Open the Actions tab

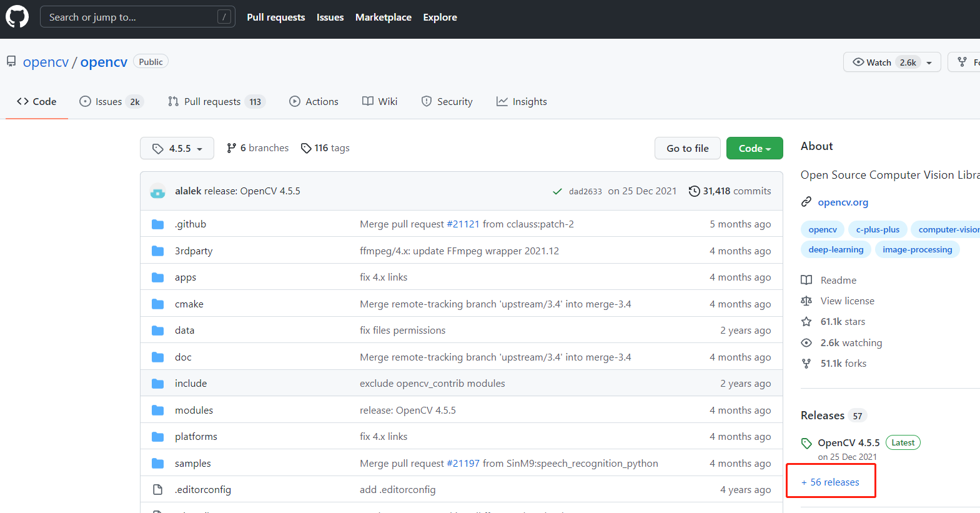tap(314, 101)
